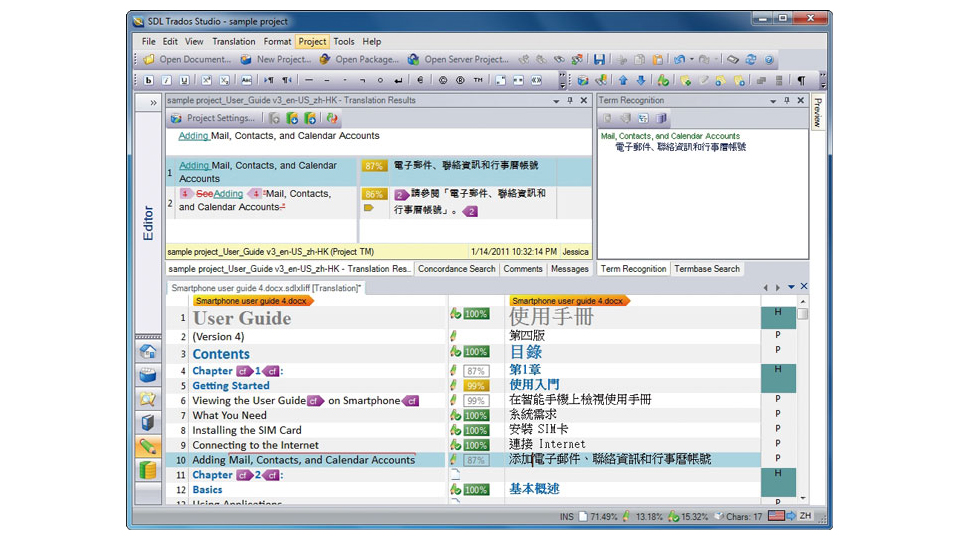Insert the TM trademark symbol
This screenshot has height=540, width=960.
point(478,80)
